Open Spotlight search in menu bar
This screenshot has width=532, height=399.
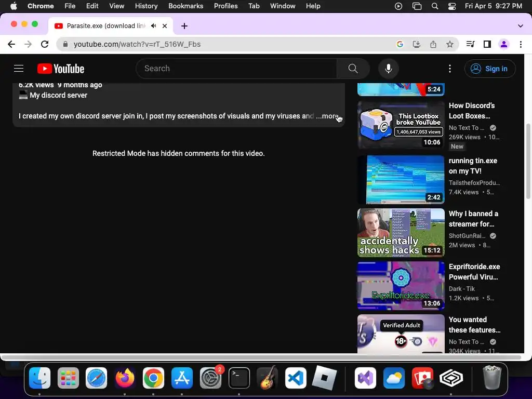coord(435,6)
